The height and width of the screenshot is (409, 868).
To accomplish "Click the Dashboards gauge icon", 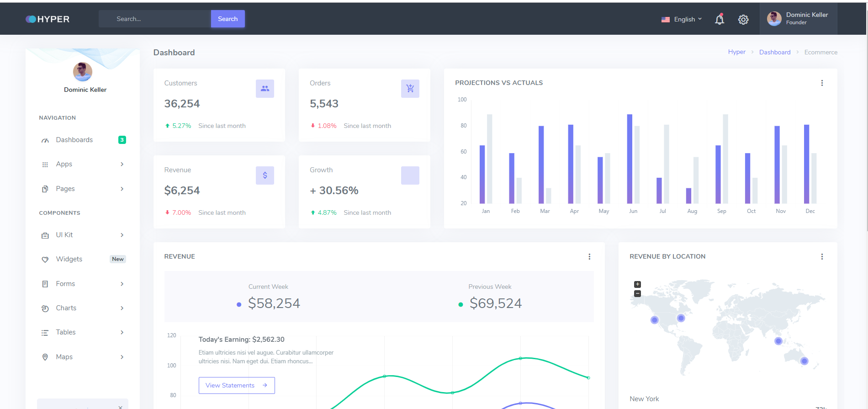I will (45, 140).
